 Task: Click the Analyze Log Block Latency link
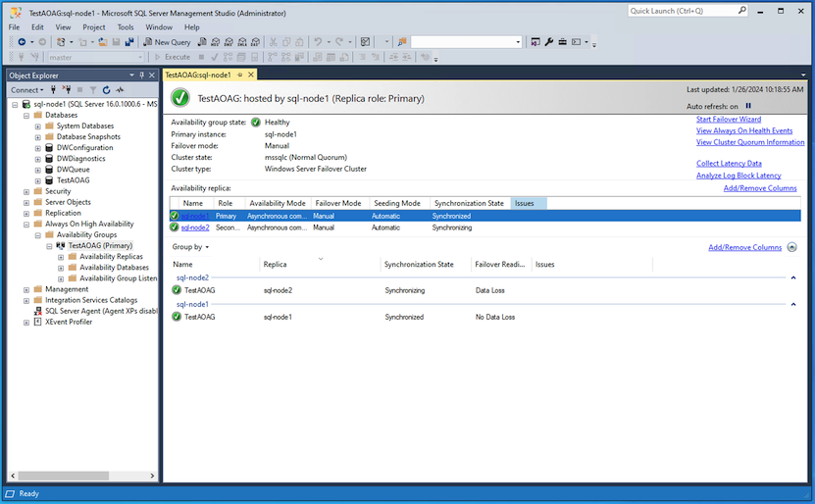pos(739,176)
